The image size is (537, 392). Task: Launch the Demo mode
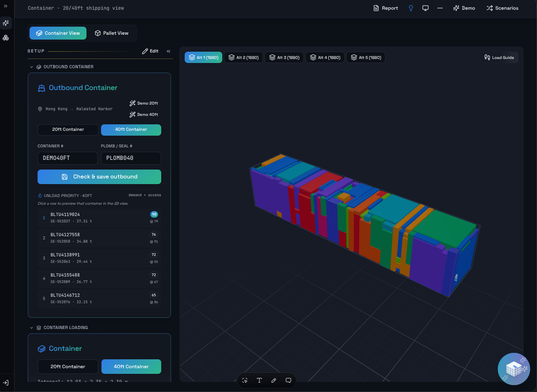pyautogui.click(x=464, y=8)
